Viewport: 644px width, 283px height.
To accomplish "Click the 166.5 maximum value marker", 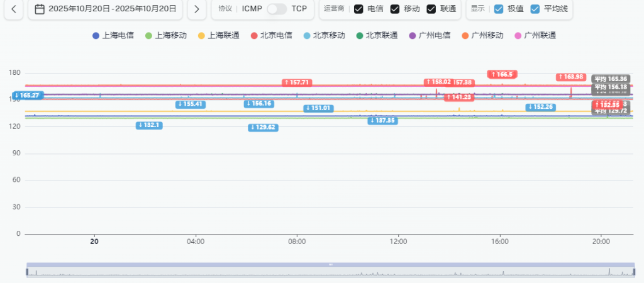I will (502, 74).
